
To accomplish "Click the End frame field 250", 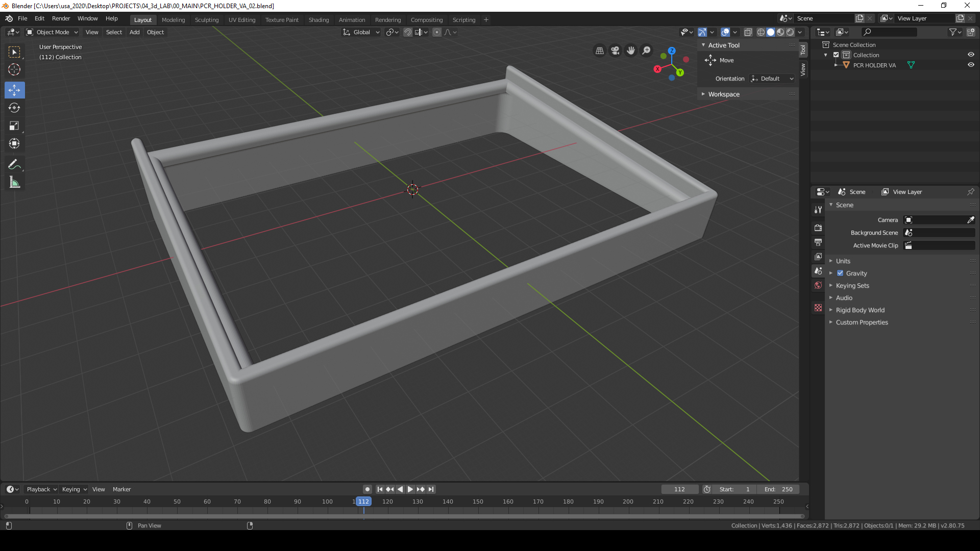I will click(x=778, y=489).
